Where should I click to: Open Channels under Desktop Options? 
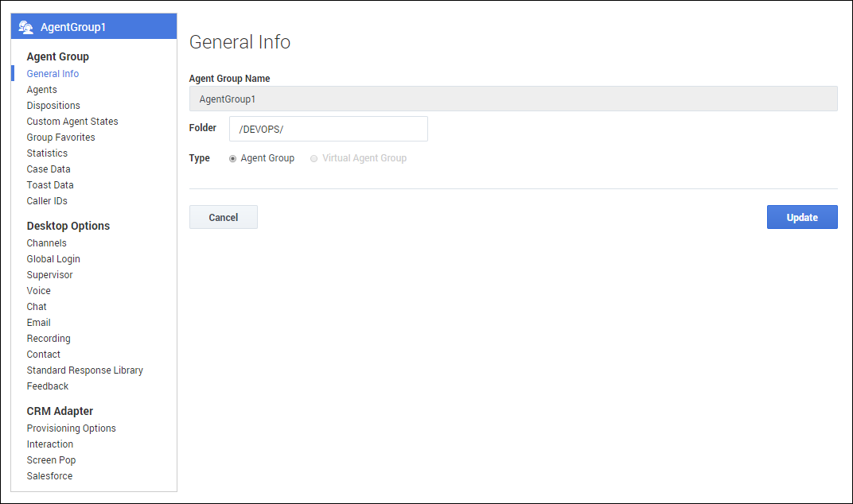pos(47,243)
